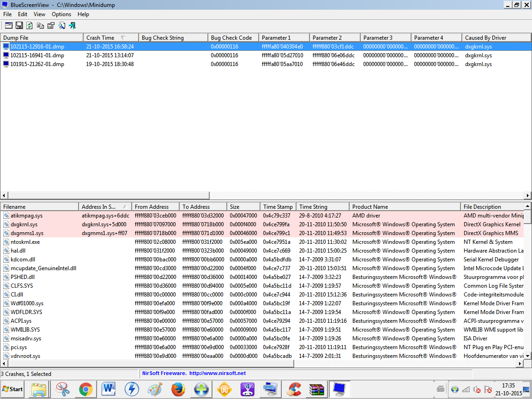
Task: Click the network signal tray icon
Action: [x=466, y=389]
